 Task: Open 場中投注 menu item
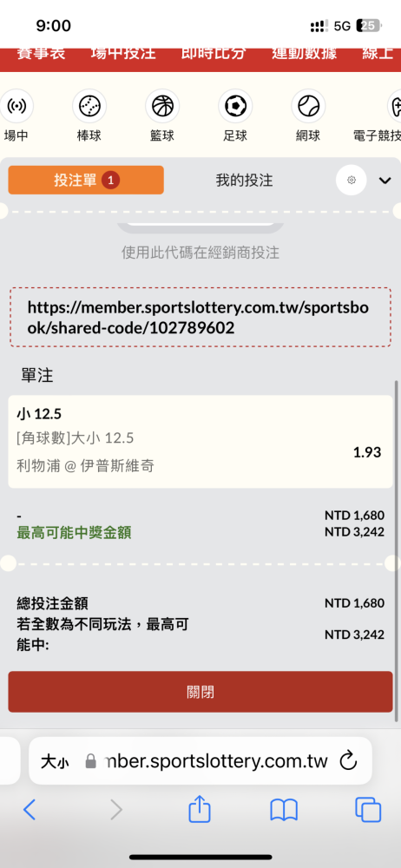point(123,54)
